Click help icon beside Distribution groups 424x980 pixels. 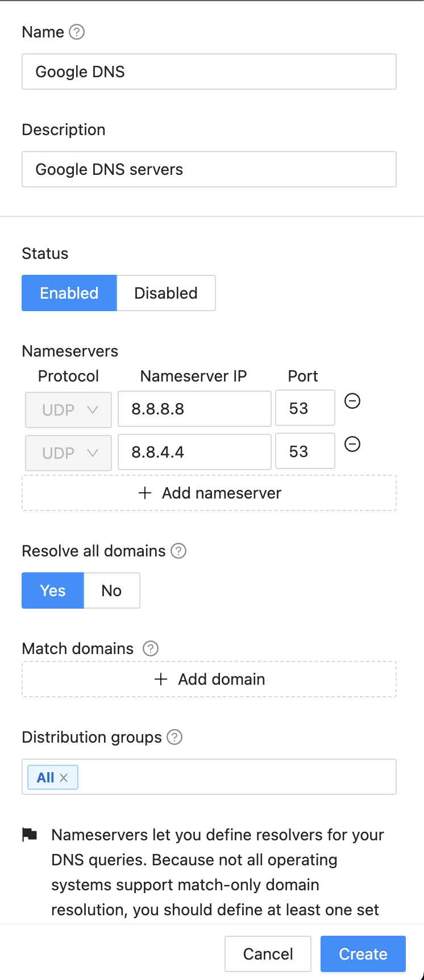[x=174, y=737]
